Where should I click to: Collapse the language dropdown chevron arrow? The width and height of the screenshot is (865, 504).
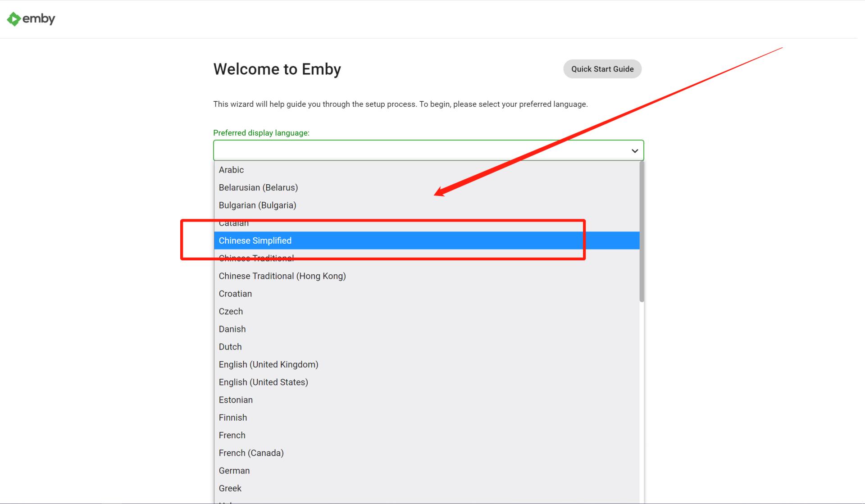click(634, 151)
